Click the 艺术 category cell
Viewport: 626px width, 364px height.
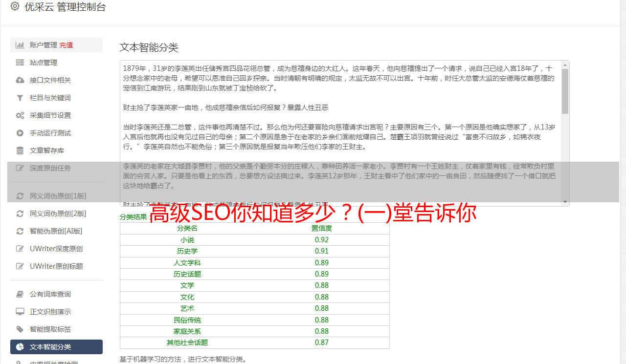point(187,308)
